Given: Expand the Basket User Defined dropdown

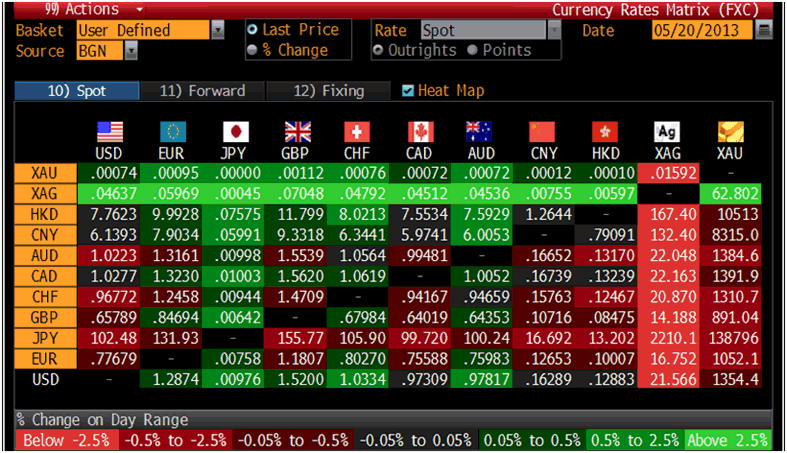Looking at the screenshot, I should click(x=218, y=30).
